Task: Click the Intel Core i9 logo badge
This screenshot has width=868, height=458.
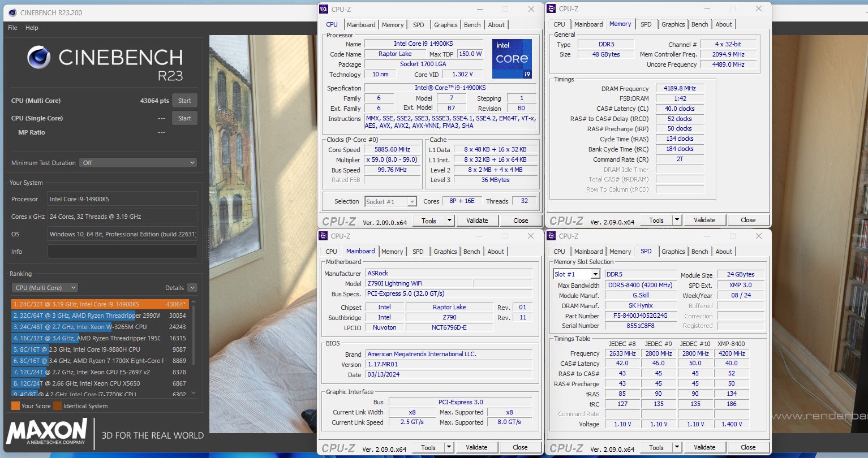Action: coord(512,59)
